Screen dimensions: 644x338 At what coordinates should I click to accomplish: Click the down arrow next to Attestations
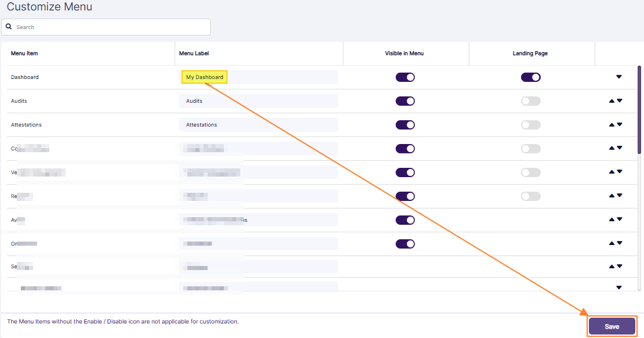click(620, 124)
